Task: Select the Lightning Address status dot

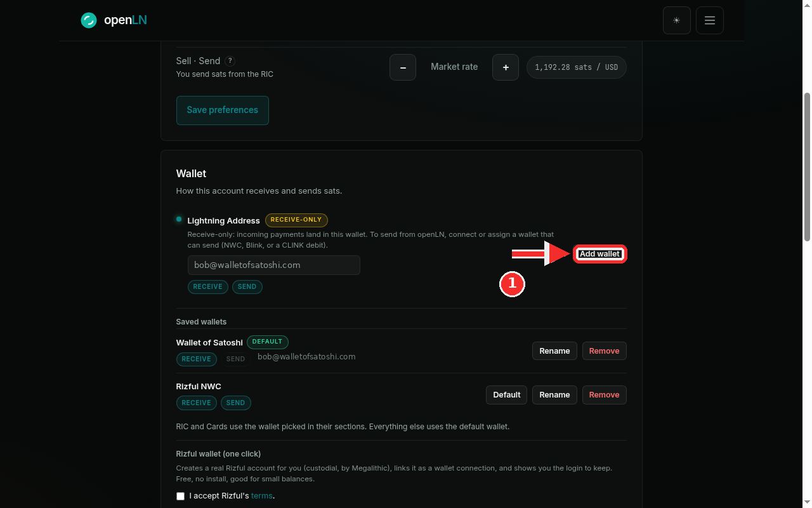Action: click(x=179, y=219)
